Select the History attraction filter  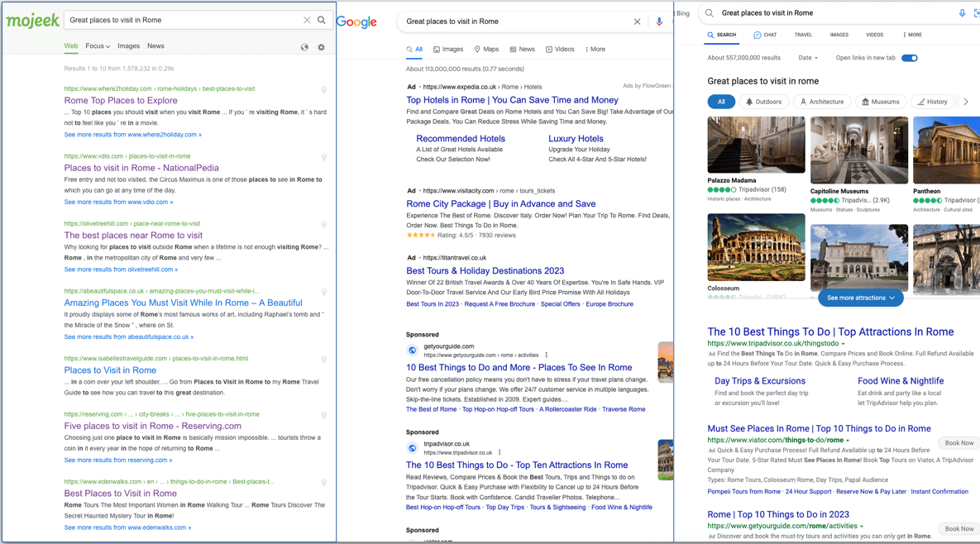pos(932,102)
